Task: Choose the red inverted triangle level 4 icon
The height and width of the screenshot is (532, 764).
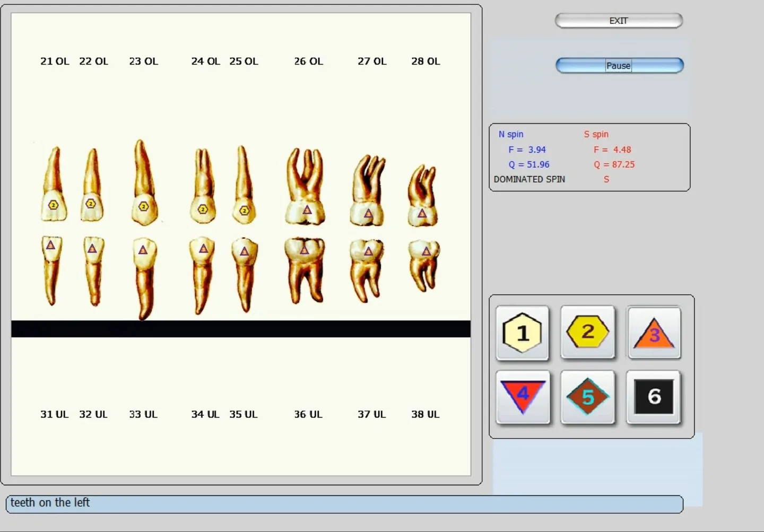Action: [523, 397]
